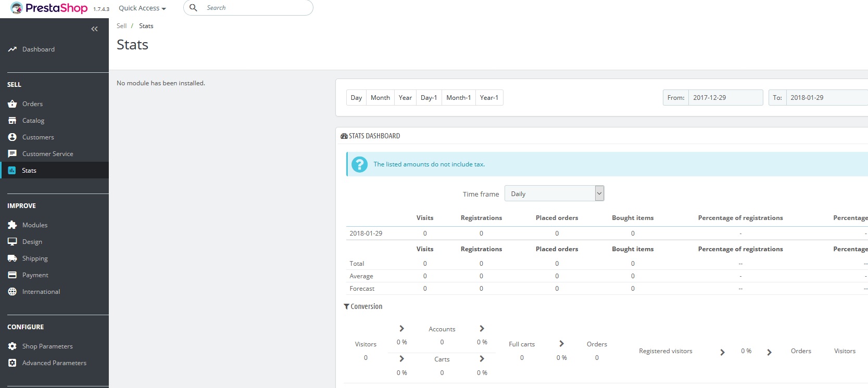The image size is (868, 388).
Task: Click the Conversion filter funnel icon
Action: 347,307
